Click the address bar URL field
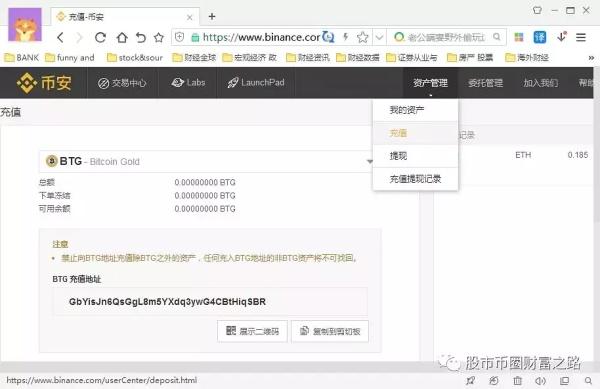This screenshot has width=600, height=389. click(x=262, y=37)
